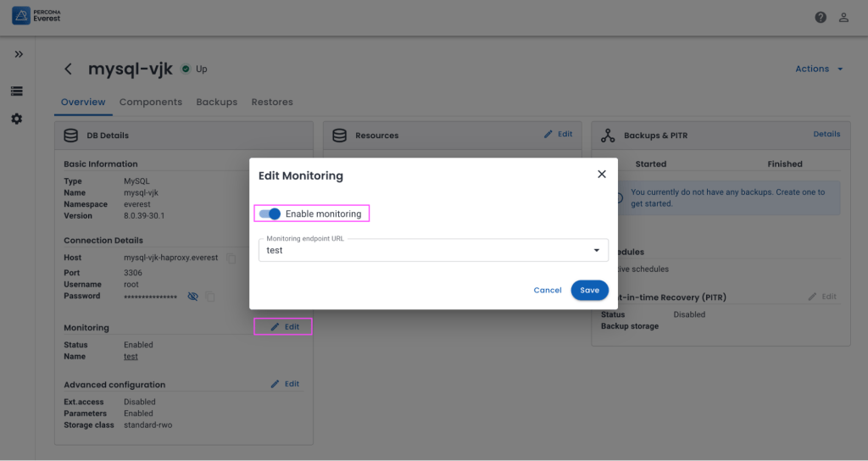Open the Monitoring endpoint URL dropdown
Image resolution: width=868 pixels, height=461 pixels.
433,250
